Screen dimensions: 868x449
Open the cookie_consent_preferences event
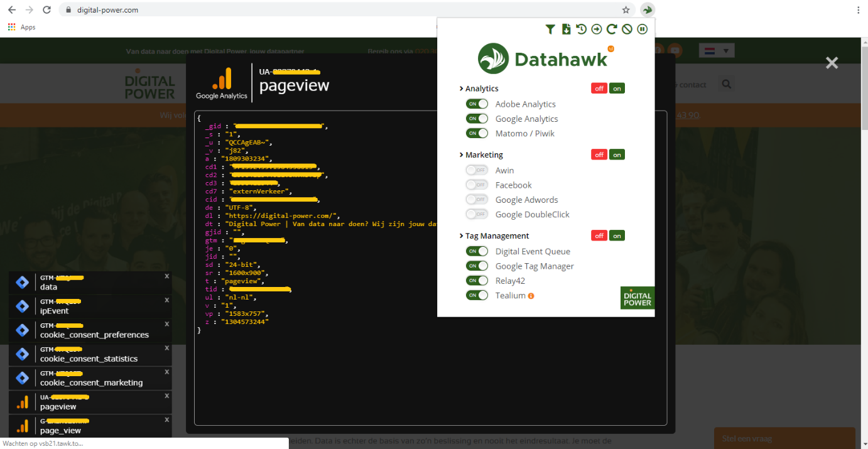click(x=90, y=330)
